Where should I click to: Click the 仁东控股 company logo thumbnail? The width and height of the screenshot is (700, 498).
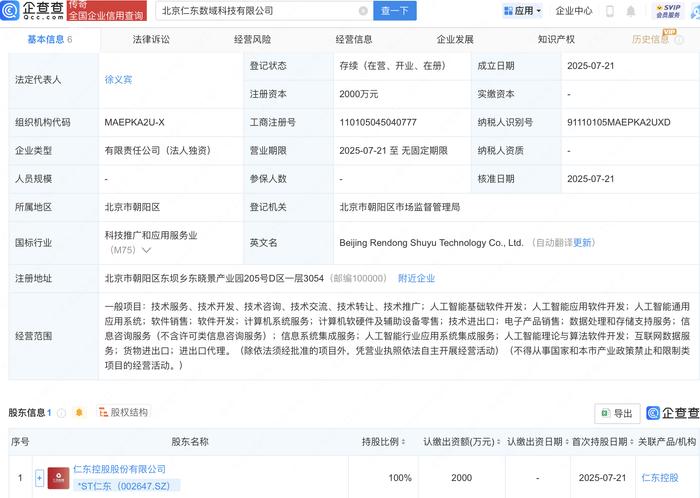pos(58,478)
